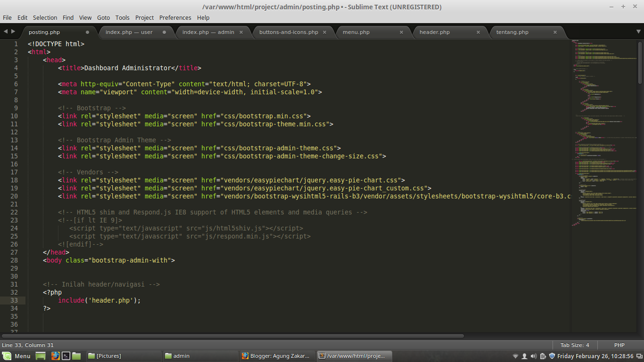Click the battery power tray icon

[543, 356]
